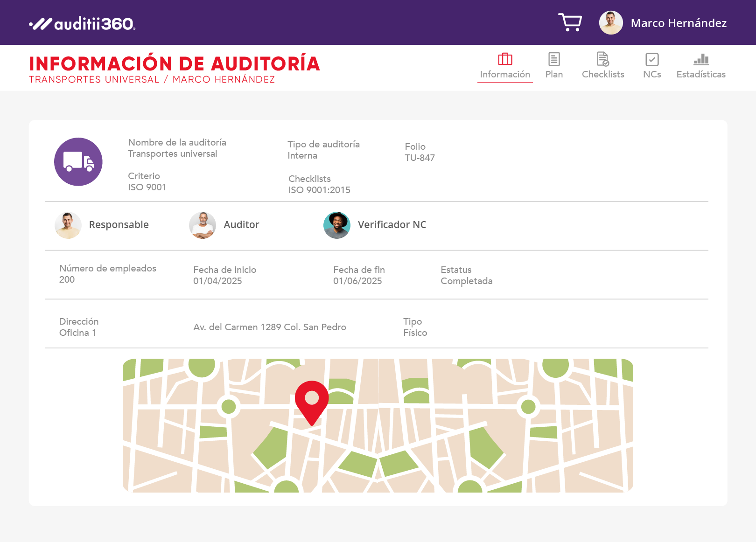
Task: Click the purple truck audit icon
Action: 78,162
